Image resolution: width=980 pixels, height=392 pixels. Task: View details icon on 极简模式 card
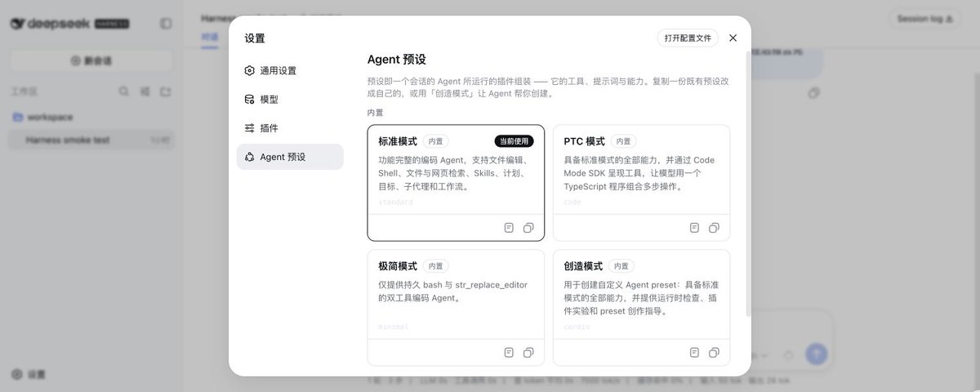(x=509, y=353)
